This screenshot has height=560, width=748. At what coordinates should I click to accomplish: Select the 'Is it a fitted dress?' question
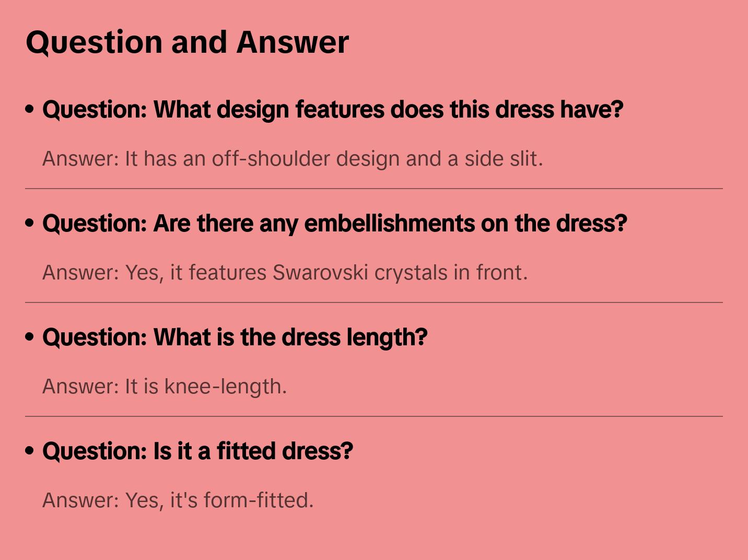click(x=197, y=451)
